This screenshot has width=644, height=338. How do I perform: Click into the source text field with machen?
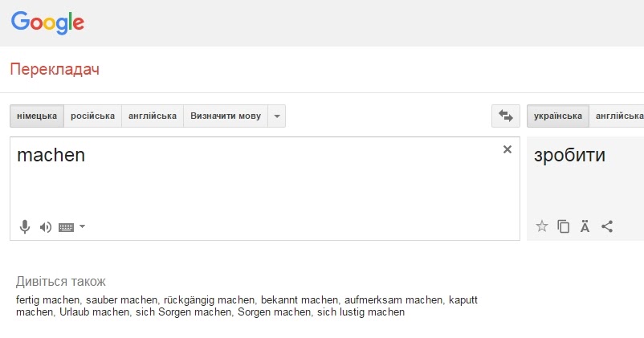point(265,189)
